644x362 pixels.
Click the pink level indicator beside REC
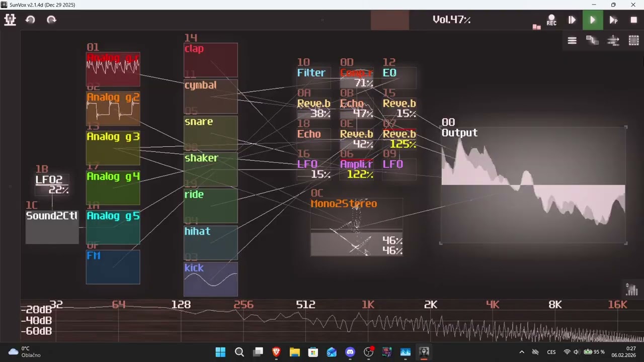click(x=536, y=27)
